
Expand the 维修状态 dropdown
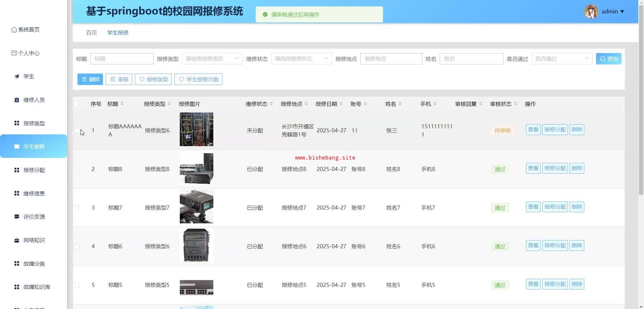coord(301,59)
